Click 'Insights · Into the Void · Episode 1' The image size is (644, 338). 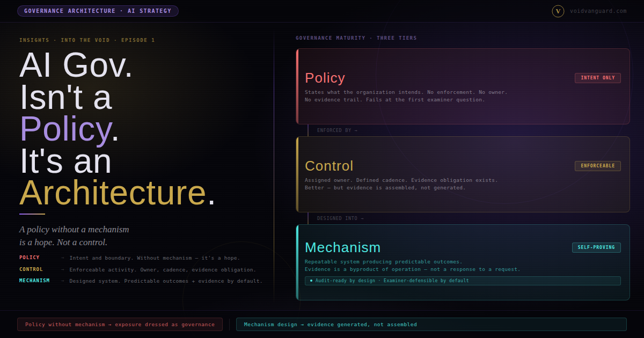pyautogui.click(x=87, y=40)
